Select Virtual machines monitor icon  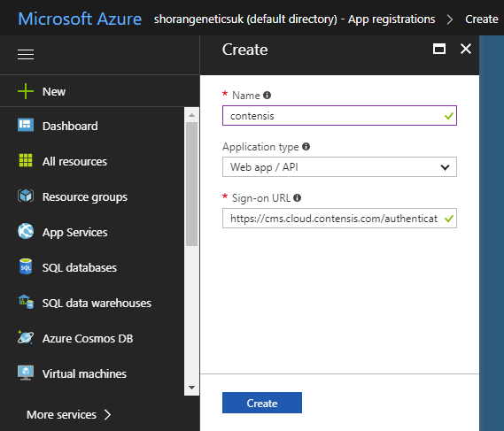26,373
